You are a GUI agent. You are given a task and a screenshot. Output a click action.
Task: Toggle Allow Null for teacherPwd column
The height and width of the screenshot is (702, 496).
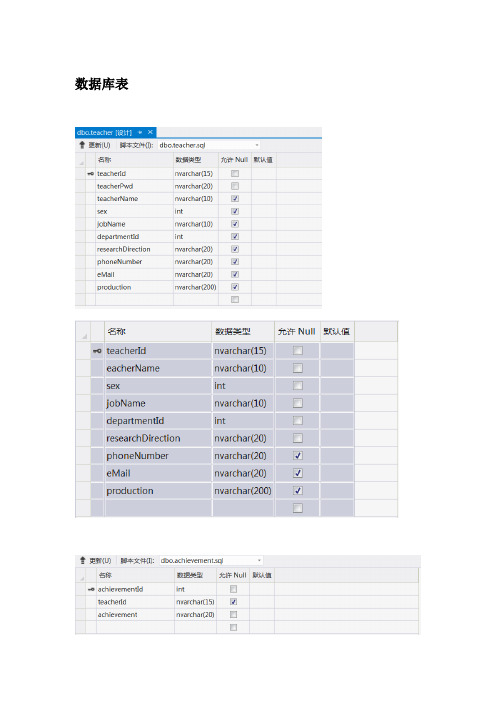[235, 186]
